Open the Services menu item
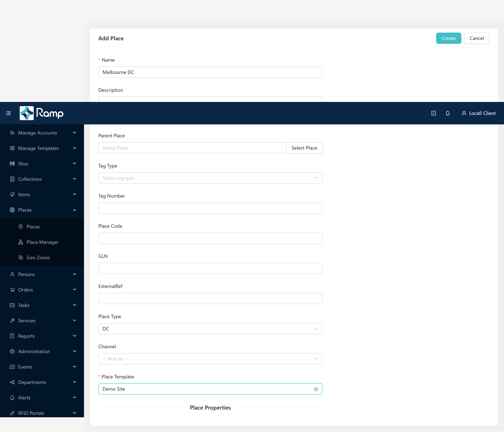This screenshot has width=504, height=432. (42, 321)
